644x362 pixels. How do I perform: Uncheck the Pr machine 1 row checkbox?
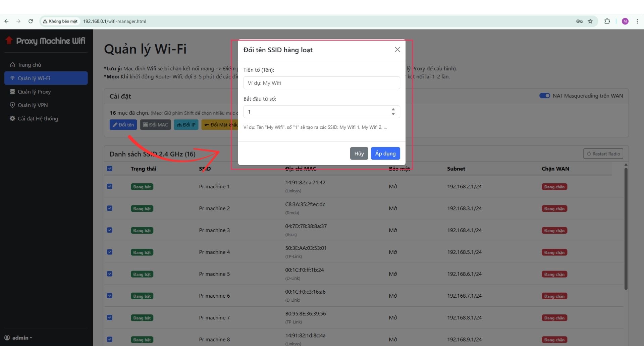(x=110, y=186)
